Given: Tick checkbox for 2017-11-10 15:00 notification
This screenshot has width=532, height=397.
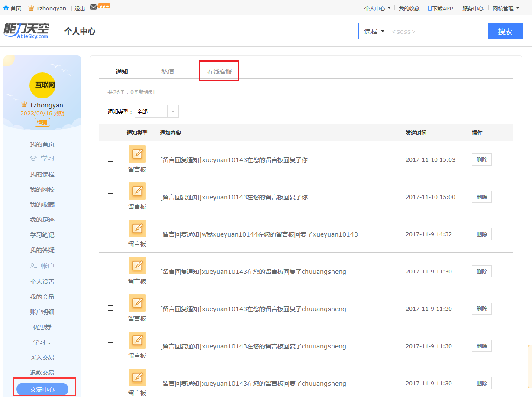Looking at the screenshot, I should [x=110, y=196].
